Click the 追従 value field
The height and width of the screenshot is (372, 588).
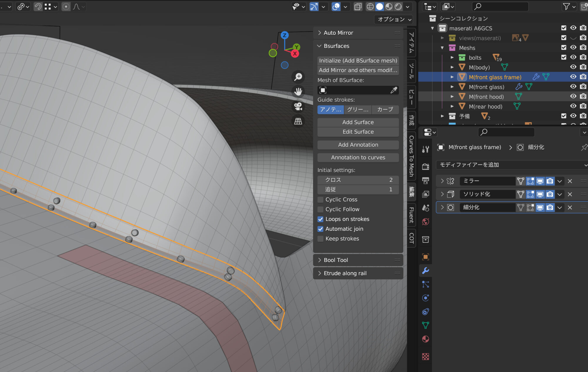(x=358, y=190)
